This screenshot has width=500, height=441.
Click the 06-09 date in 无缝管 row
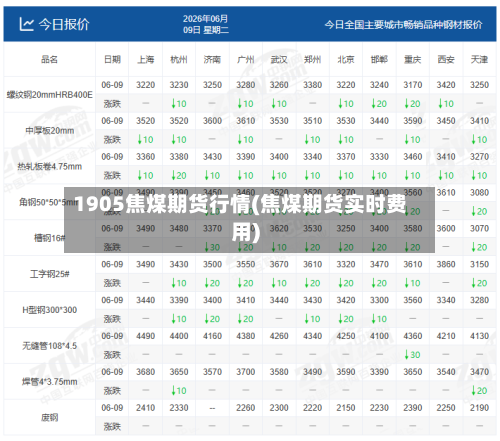point(112,336)
